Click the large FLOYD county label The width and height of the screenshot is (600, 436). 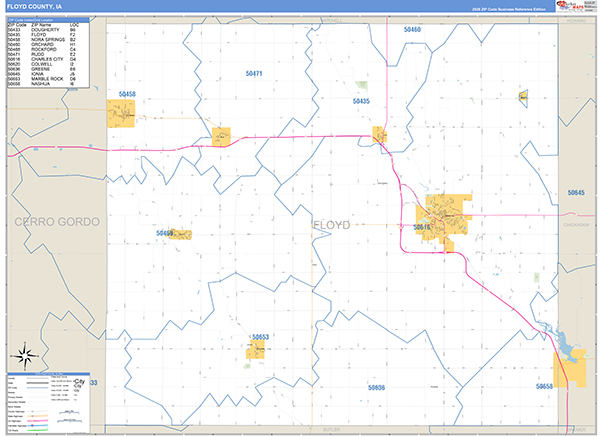pyautogui.click(x=332, y=225)
